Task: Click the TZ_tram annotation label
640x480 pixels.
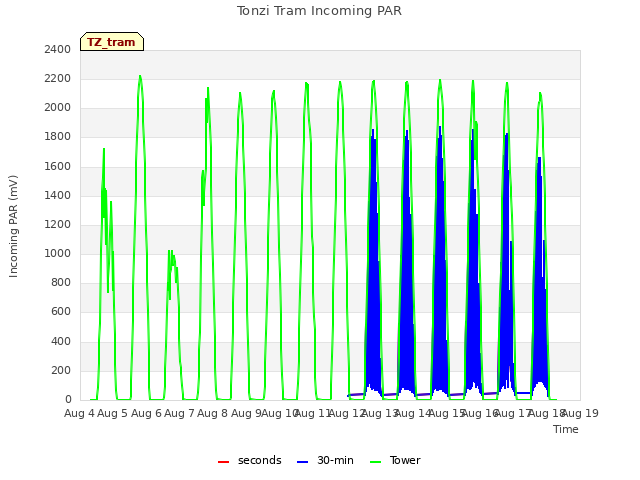Action: pyautogui.click(x=111, y=42)
